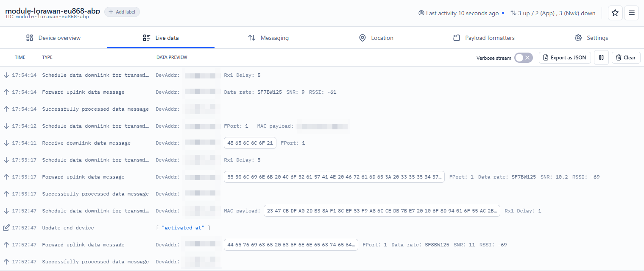Pause the live data stream
The width and height of the screenshot is (644, 271).
point(601,58)
